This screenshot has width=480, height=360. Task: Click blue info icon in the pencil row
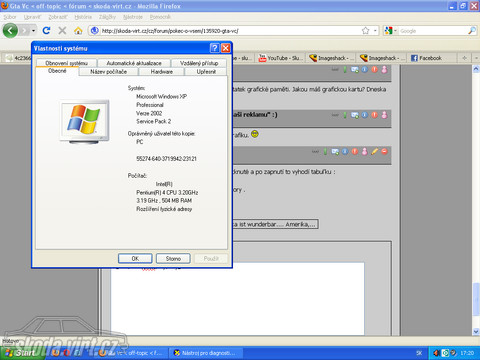click(345, 152)
